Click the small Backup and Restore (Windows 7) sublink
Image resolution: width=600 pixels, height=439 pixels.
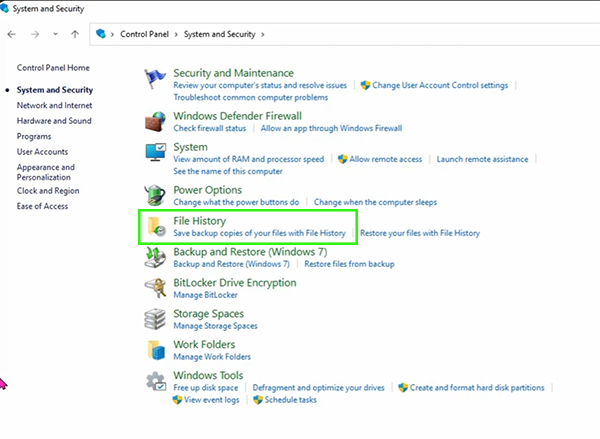231,264
